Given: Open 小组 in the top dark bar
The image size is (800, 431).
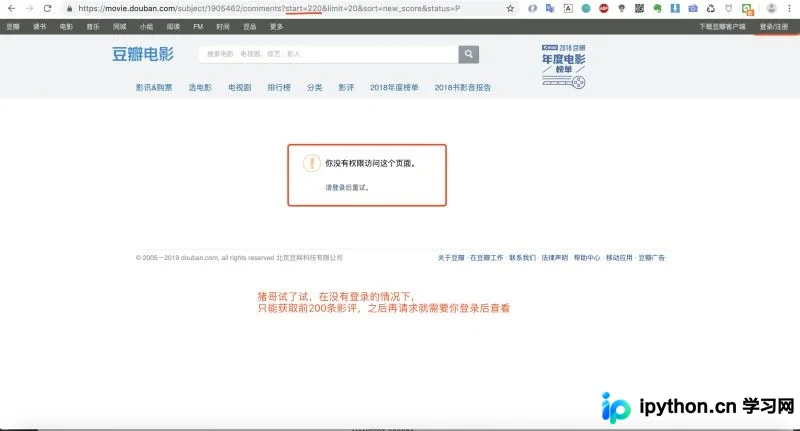Looking at the screenshot, I should (146, 27).
